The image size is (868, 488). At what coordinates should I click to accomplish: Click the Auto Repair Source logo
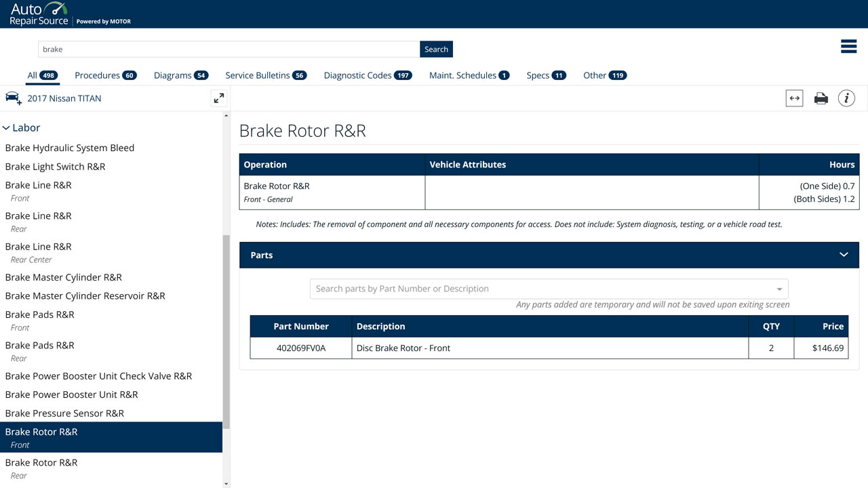click(39, 14)
